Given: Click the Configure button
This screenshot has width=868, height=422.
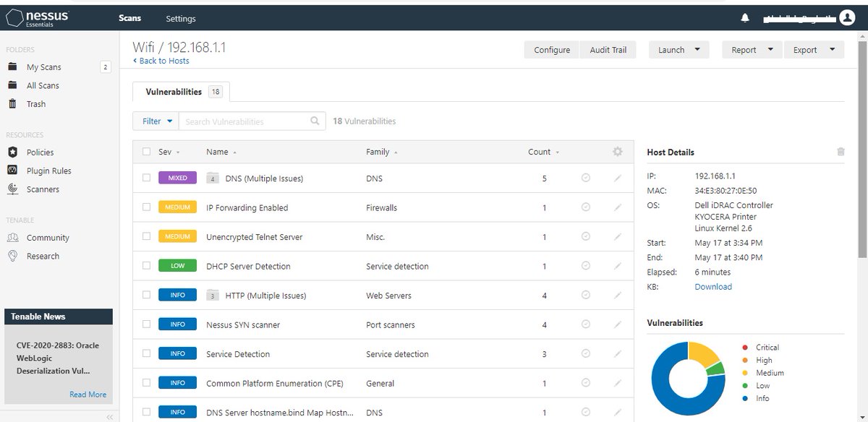Looking at the screenshot, I should [x=552, y=50].
